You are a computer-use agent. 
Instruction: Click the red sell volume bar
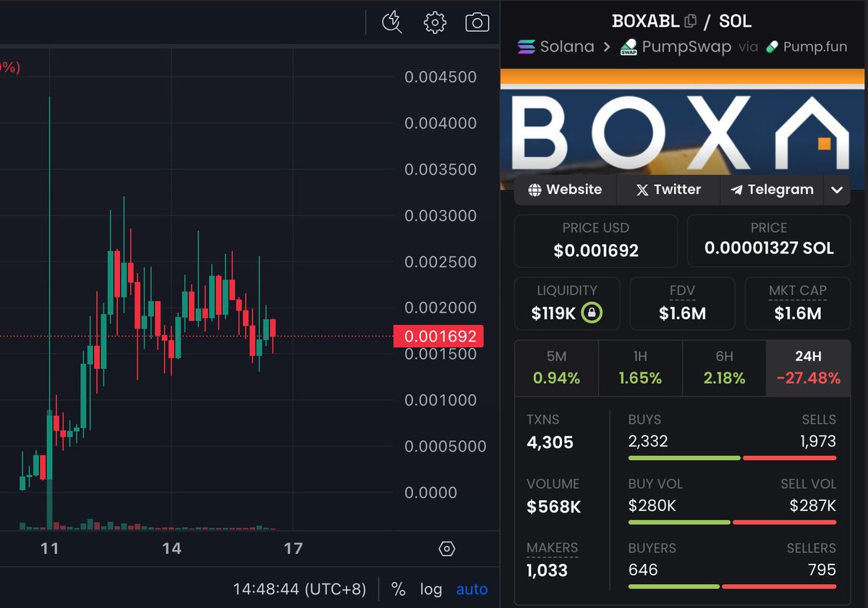784,523
